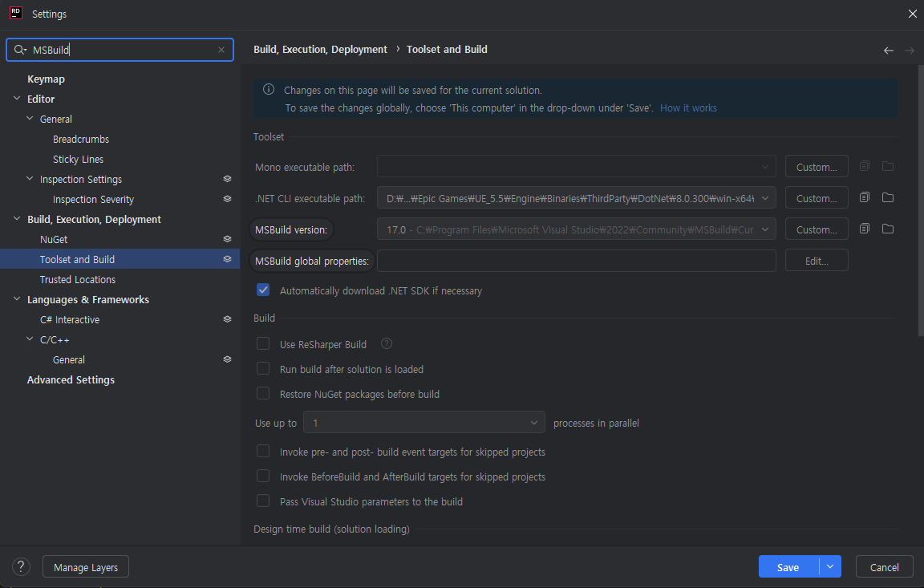Click help icon beside Use ReSharper Build
This screenshot has width=924, height=588.
(x=387, y=343)
